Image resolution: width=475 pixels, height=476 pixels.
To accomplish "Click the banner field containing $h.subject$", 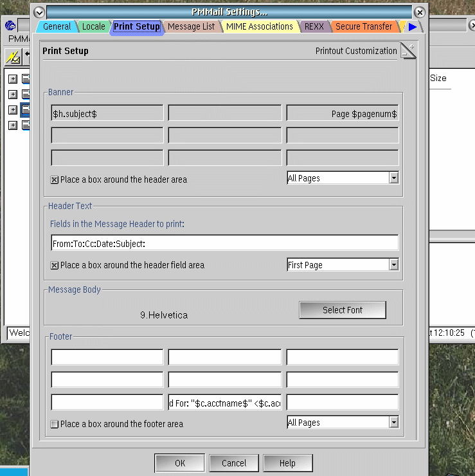I will [x=107, y=113].
